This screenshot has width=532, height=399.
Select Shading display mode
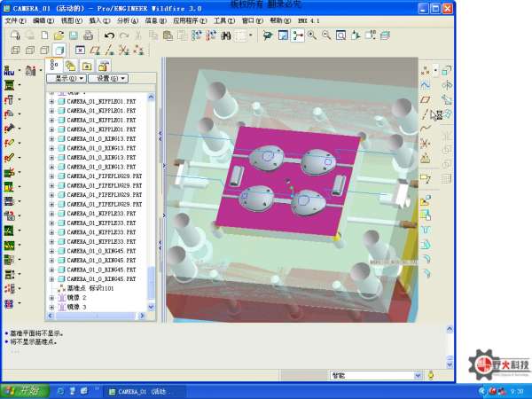pos(59,51)
